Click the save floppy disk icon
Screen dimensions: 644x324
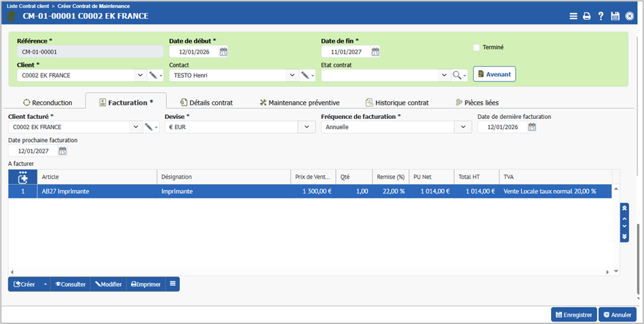[x=615, y=16]
